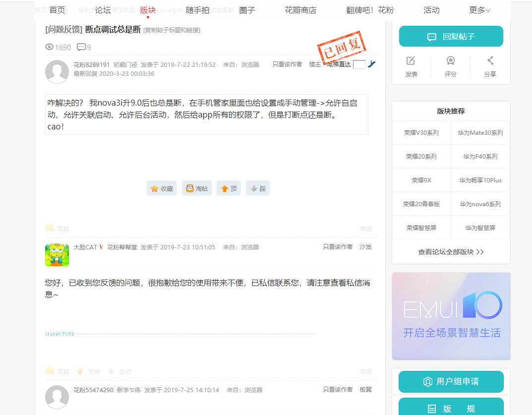Open the 随手拍 nav tab
Viewport: 532px width, 415px height.
(197, 10)
